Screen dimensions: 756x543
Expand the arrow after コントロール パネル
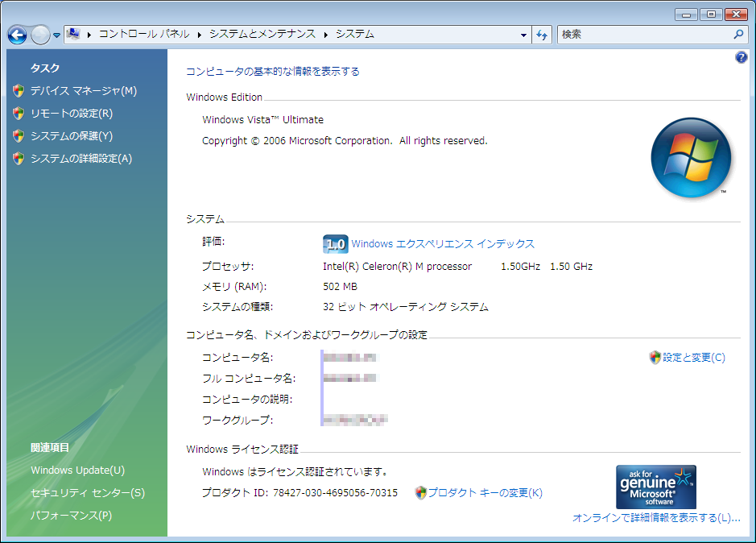200,35
